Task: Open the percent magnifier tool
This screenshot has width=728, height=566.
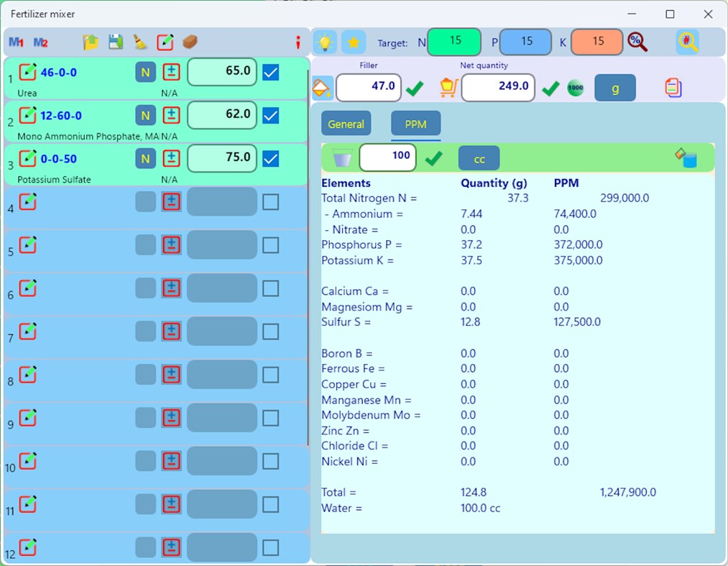Action: (x=638, y=42)
